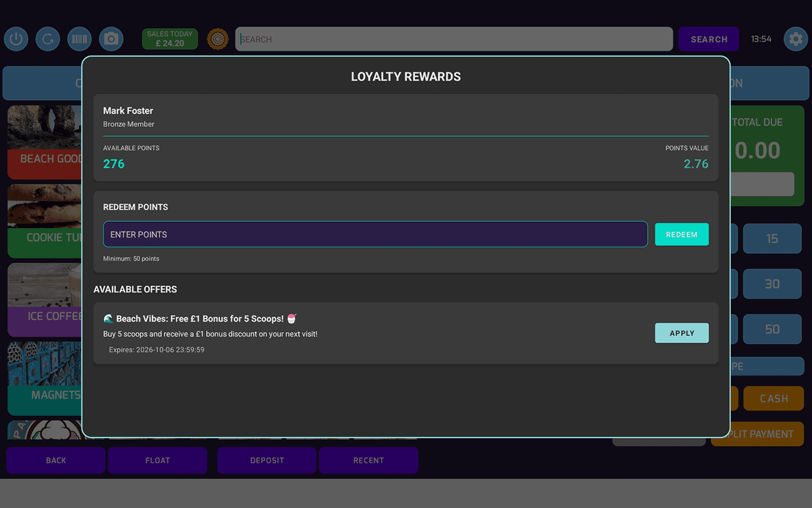Open the Ice Coffee category tile
The width and height of the screenshot is (812, 508).
pyautogui.click(x=44, y=300)
